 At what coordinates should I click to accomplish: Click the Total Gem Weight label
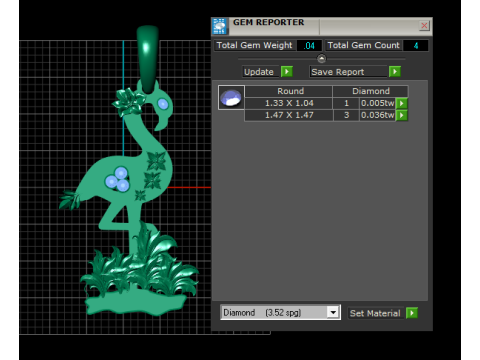(255, 45)
